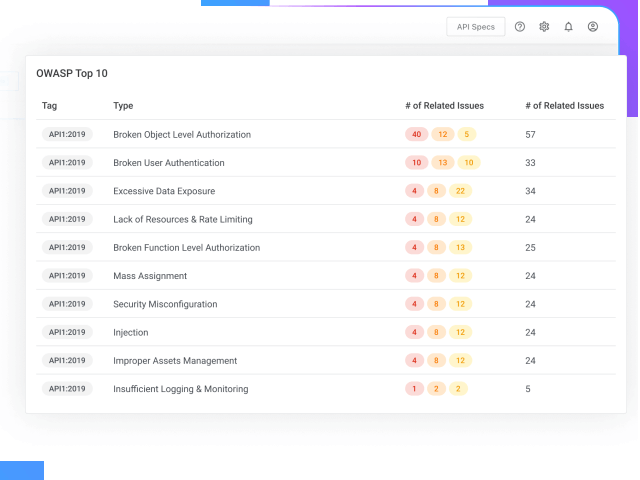640x480 pixels.
Task: Click orange 2 badge for Insufficient Logging
Action: [x=436, y=389]
